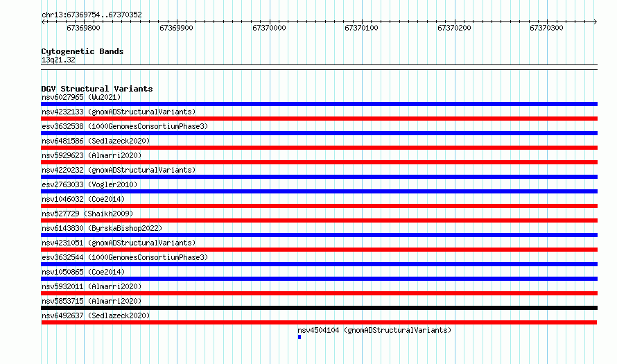Image resolution: width=617 pixels, height=364 pixels.
Task: Click the right arrow end of the ruler
Action: tap(596, 22)
